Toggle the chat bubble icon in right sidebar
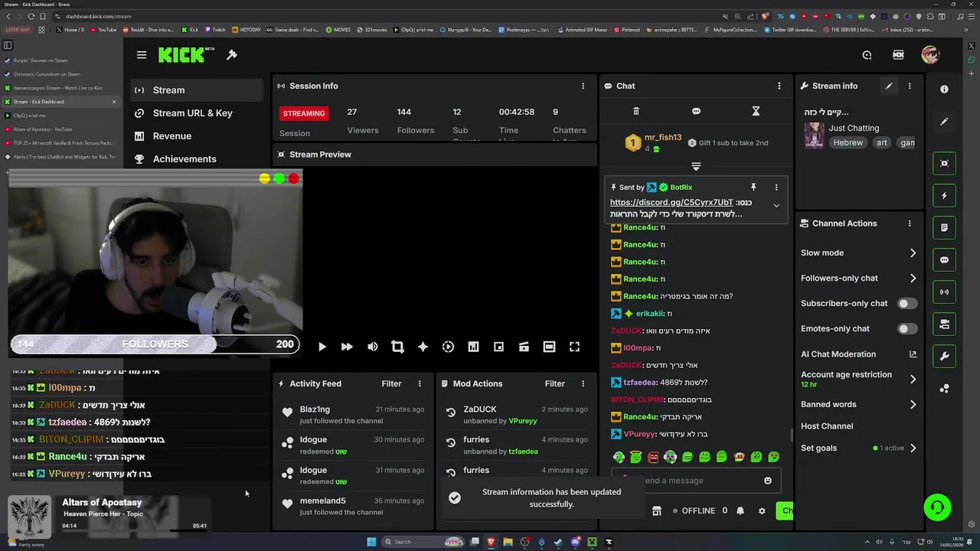This screenshot has height=551, width=980. [944, 260]
